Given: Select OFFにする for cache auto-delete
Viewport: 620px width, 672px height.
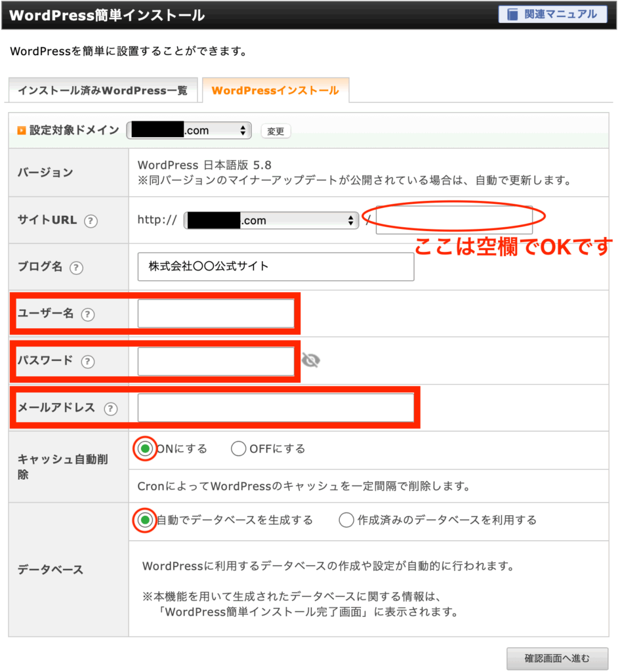Looking at the screenshot, I should pyautogui.click(x=239, y=450).
